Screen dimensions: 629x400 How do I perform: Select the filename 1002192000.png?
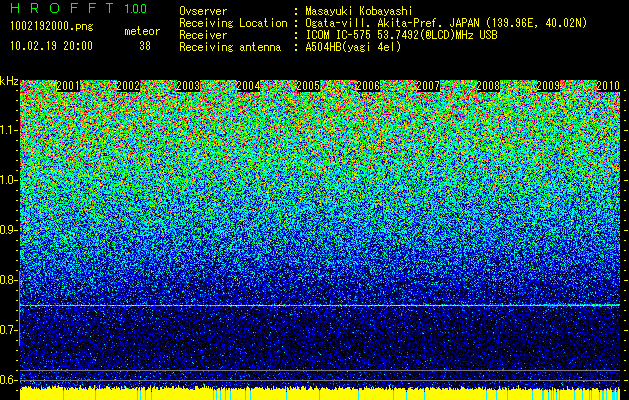tap(52, 26)
